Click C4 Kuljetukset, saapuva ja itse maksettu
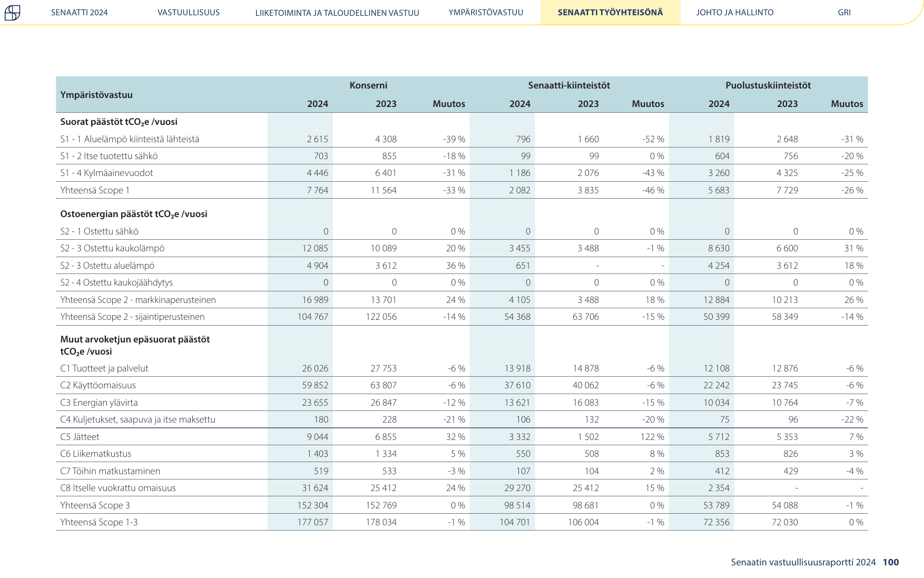The width and height of the screenshot is (924, 578). point(138,419)
